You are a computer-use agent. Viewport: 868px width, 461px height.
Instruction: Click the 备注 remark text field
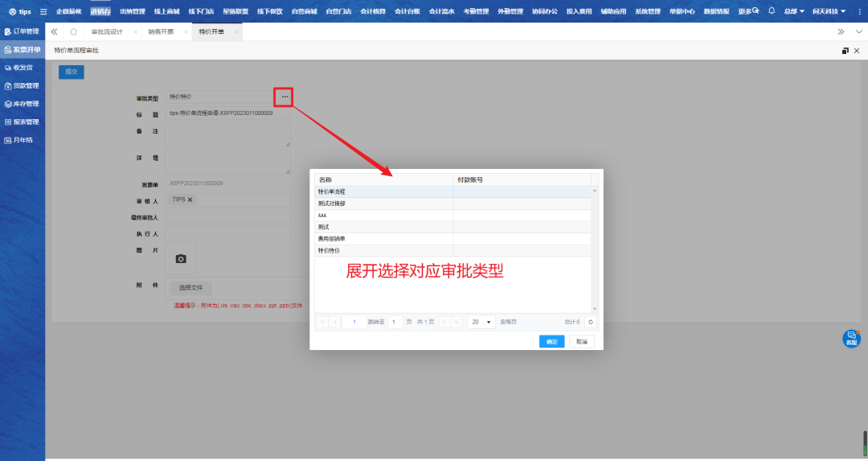[x=228, y=134]
